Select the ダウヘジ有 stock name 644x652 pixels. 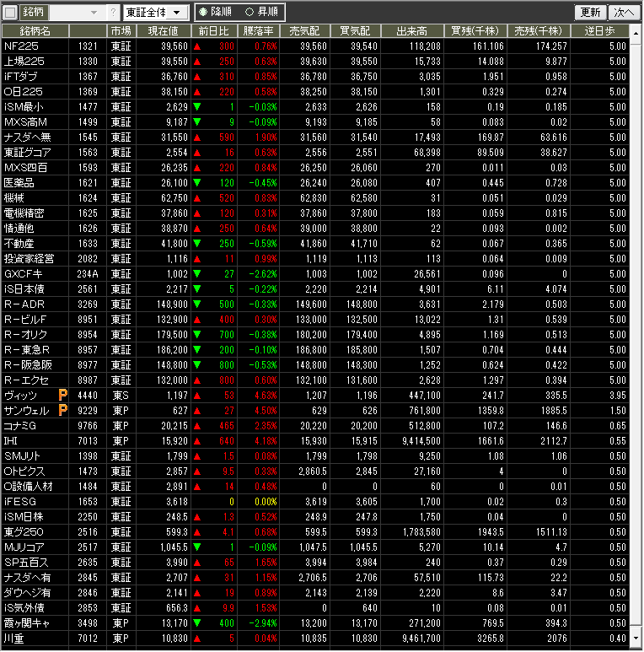click(x=27, y=593)
